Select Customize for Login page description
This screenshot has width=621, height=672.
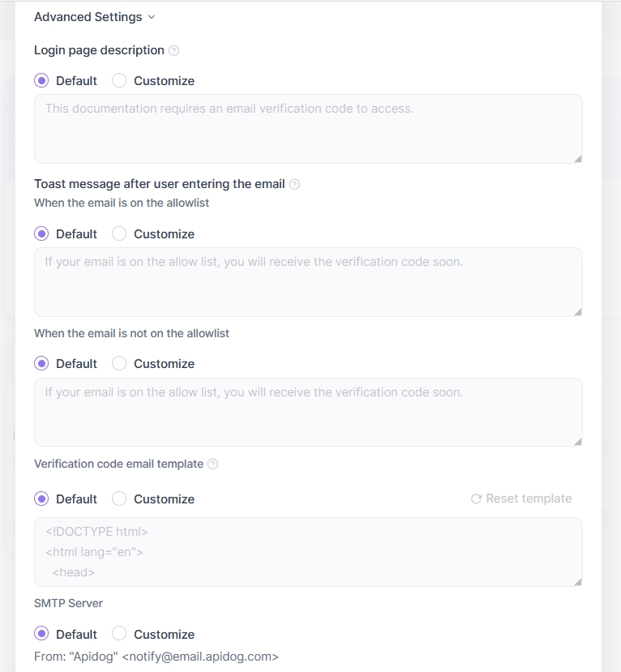[x=119, y=81]
